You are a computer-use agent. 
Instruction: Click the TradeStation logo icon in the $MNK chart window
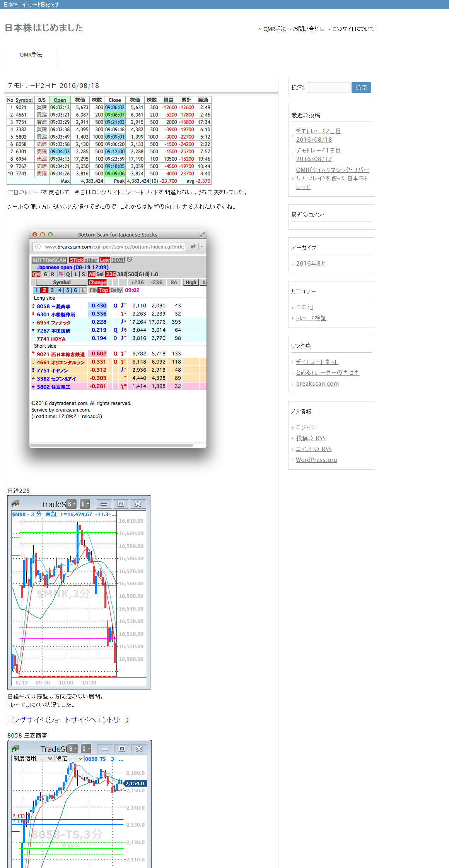click(x=15, y=504)
